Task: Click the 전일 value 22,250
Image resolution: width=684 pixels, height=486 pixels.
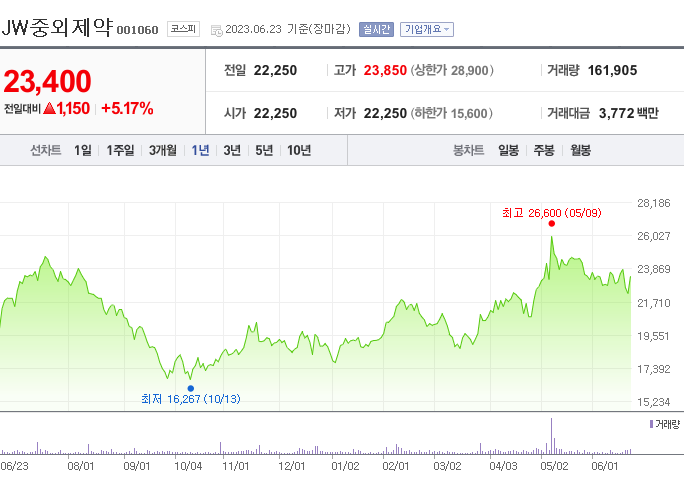Action: (x=275, y=70)
